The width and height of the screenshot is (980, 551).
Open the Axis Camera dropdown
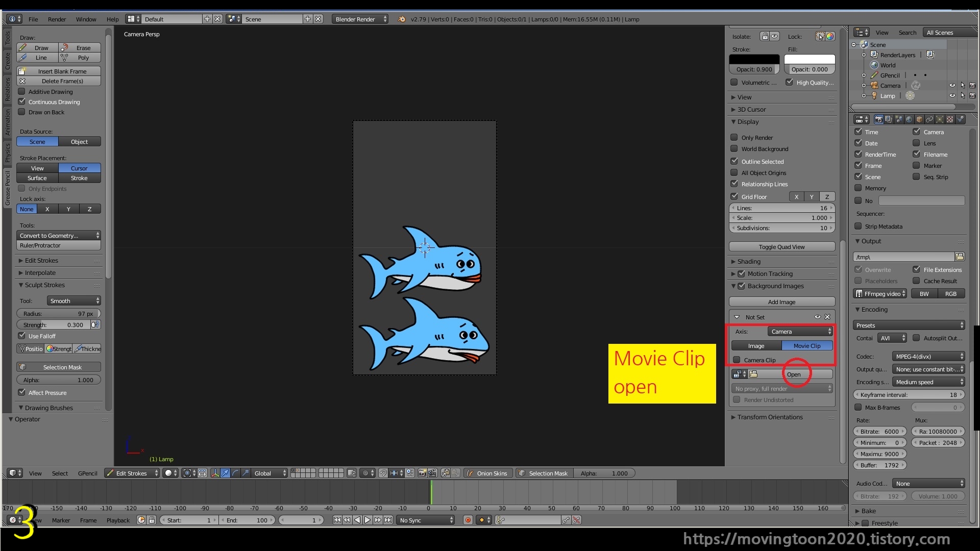click(800, 331)
